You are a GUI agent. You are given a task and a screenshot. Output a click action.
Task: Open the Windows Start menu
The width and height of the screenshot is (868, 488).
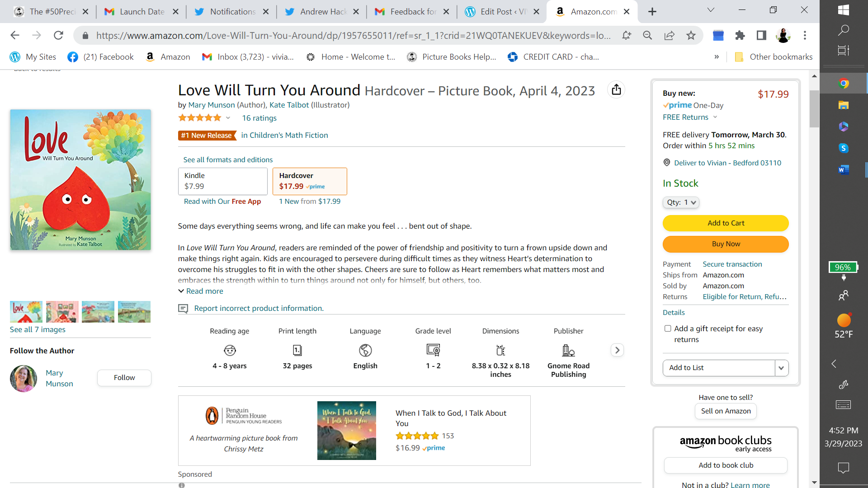pyautogui.click(x=843, y=10)
